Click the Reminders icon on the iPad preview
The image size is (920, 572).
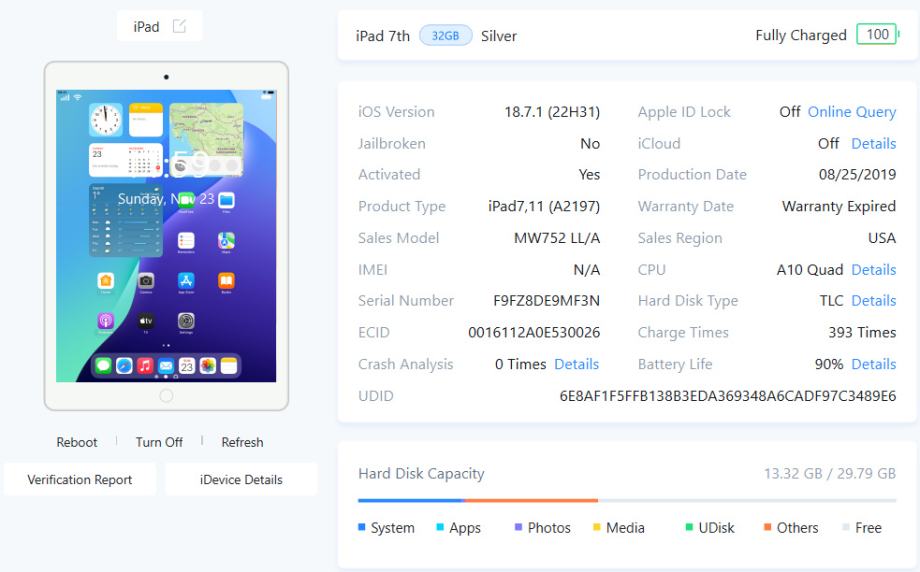(x=186, y=241)
